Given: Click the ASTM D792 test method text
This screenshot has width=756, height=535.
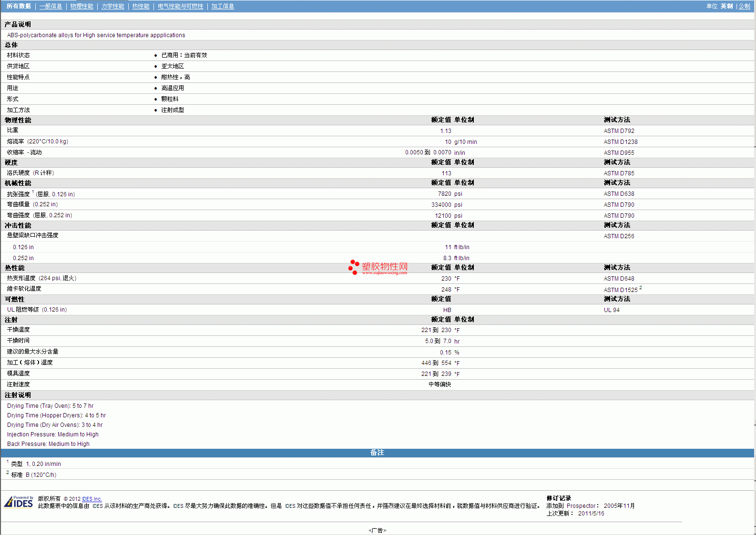Looking at the screenshot, I should pos(619,131).
